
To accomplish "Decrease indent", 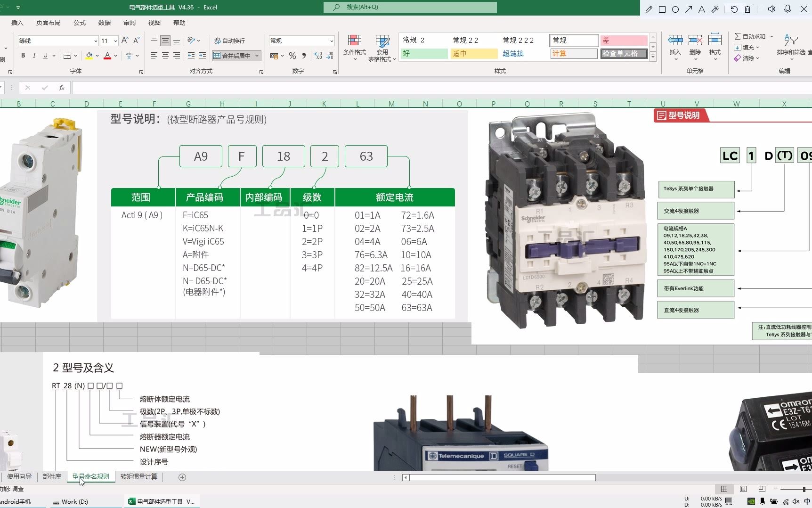I will (x=191, y=56).
